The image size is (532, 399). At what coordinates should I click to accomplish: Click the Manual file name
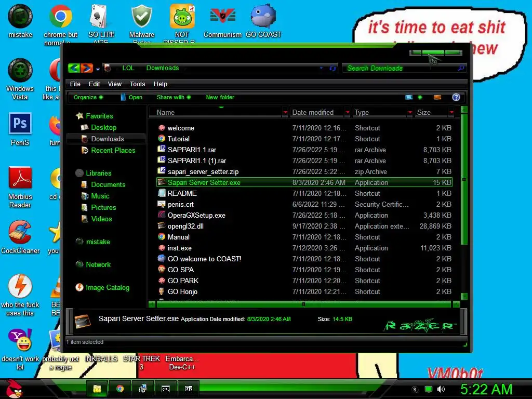pyautogui.click(x=179, y=237)
